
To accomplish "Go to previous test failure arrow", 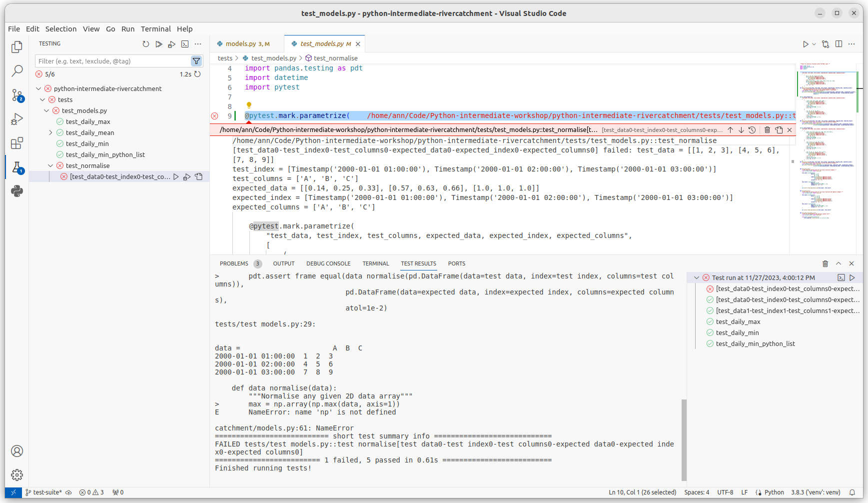I will [731, 130].
